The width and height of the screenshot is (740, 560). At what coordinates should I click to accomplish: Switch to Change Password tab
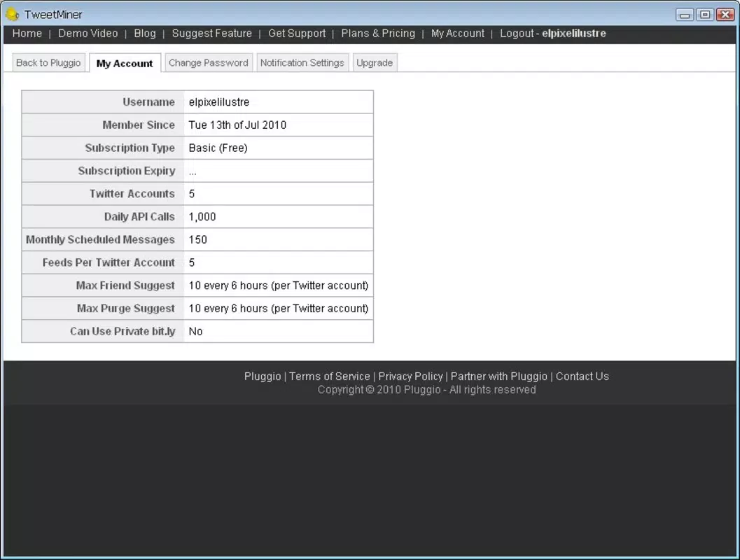pyautogui.click(x=209, y=63)
